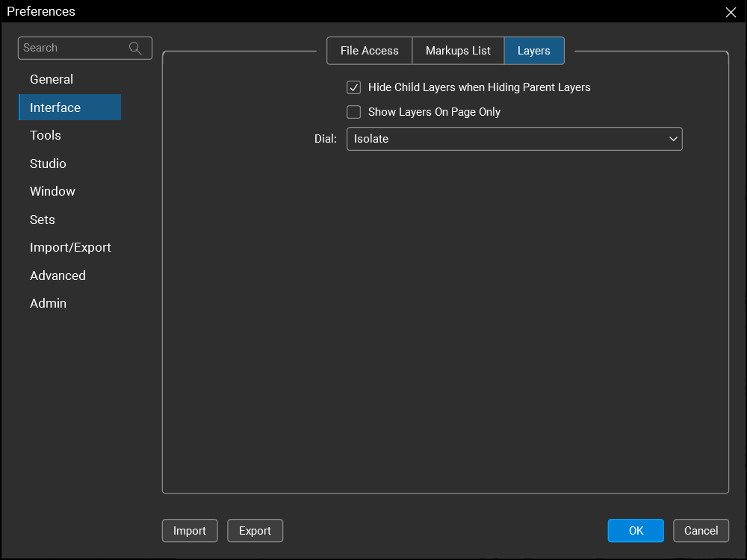Screen dimensions: 747x560
Task: Open the Window preferences category
Action: 52,191
